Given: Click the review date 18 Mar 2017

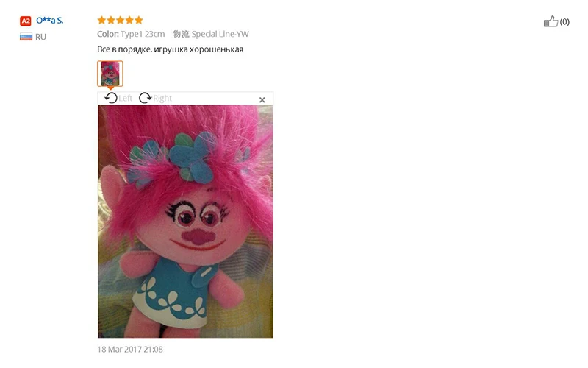Looking at the screenshot, I should [119, 349].
